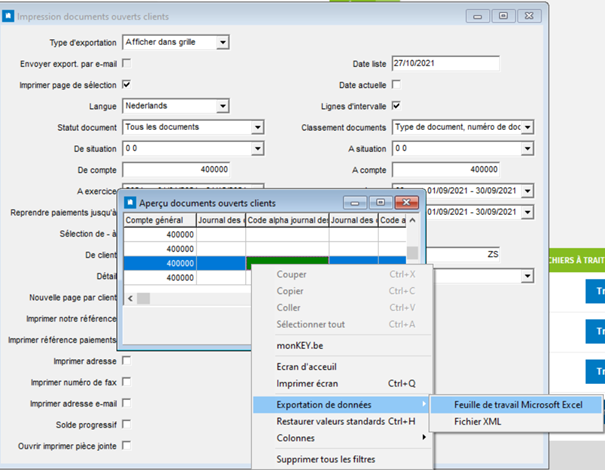The width and height of the screenshot is (605, 470).
Task: Open the Type d'exportation dropdown
Action: [223, 42]
